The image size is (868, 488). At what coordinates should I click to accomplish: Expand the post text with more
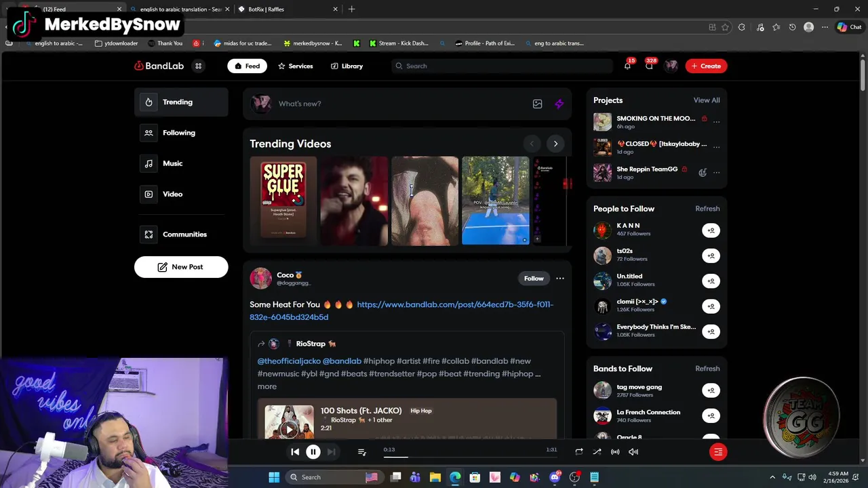267,386
